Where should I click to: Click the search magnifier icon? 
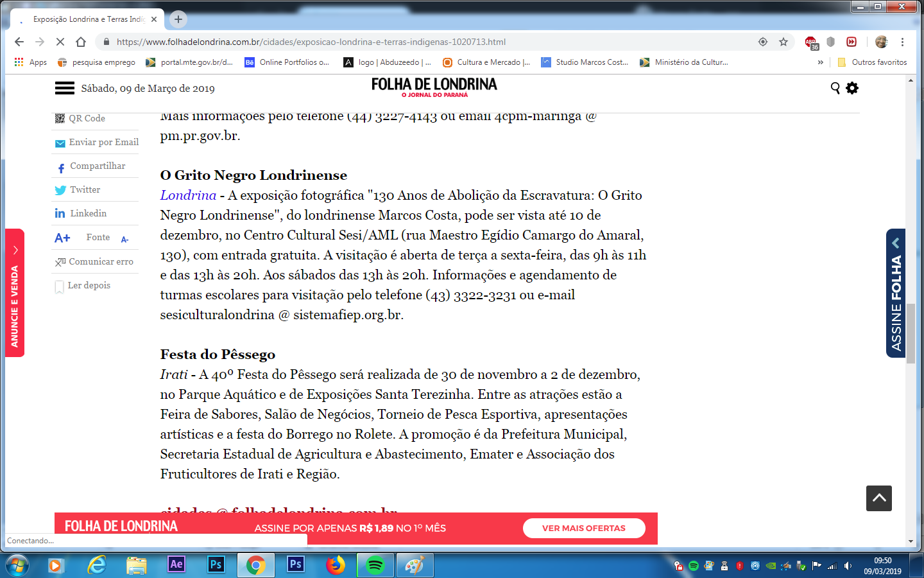tap(835, 88)
